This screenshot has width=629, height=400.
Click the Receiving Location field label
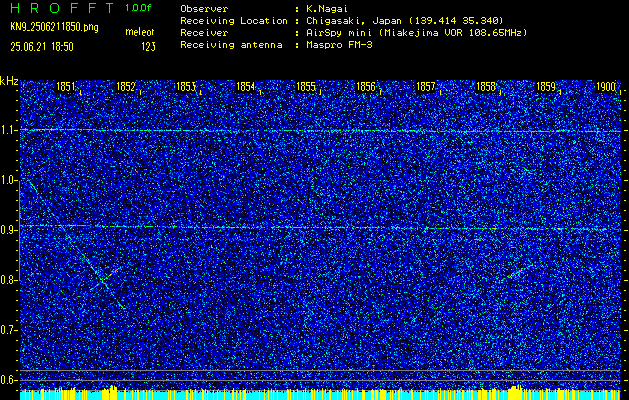point(234,20)
